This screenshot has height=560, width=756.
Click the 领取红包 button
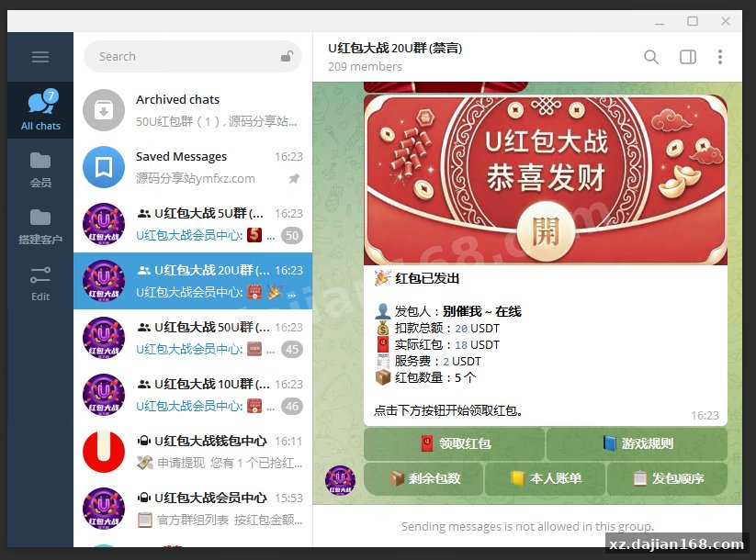(454, 443)
